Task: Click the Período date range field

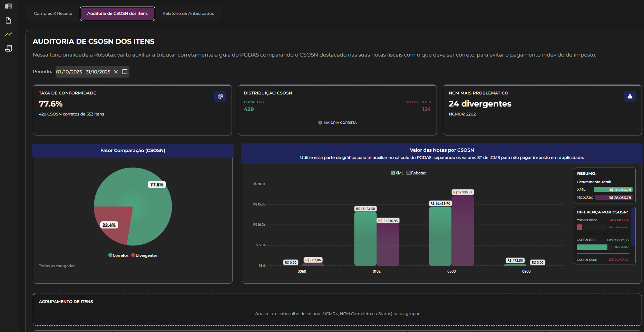Action: pyautogui.click(x=83, y=72)
